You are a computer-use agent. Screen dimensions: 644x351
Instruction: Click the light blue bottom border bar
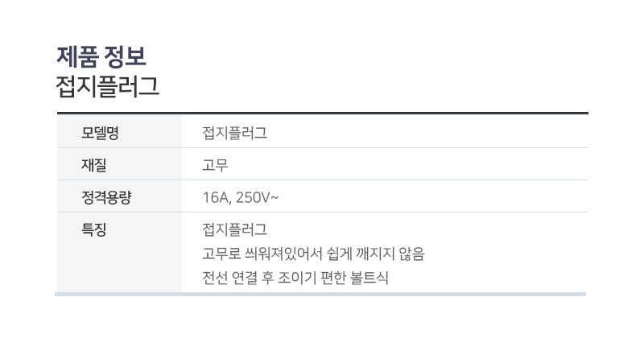(320, 294)
